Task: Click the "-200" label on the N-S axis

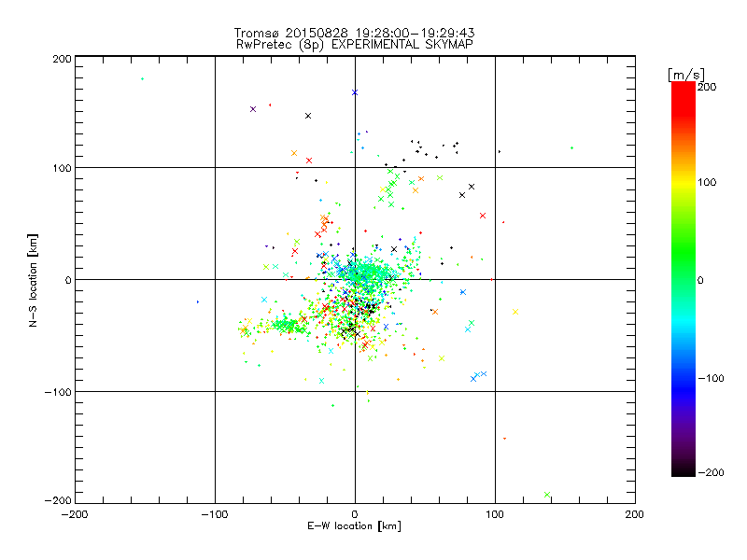Action: click(x=58, y=500)
